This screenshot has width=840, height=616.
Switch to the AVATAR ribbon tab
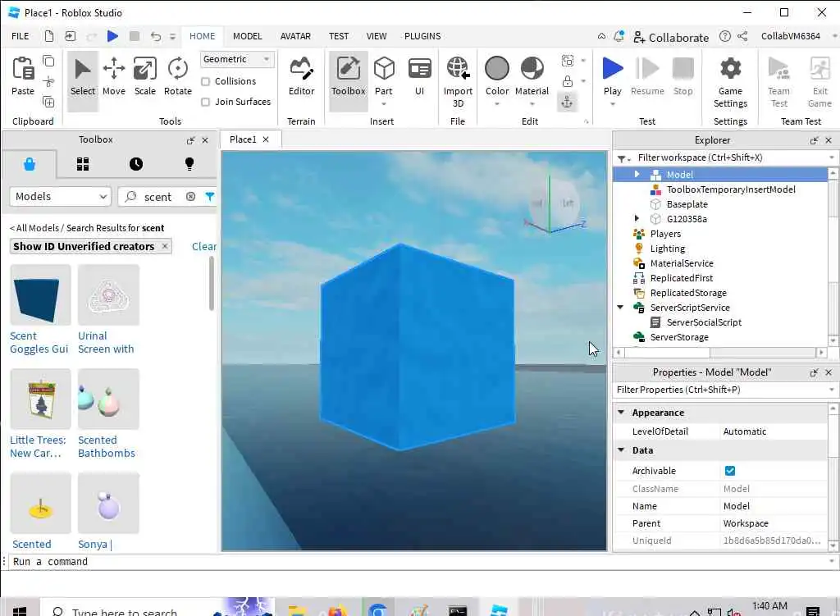[x=295, y=36]
